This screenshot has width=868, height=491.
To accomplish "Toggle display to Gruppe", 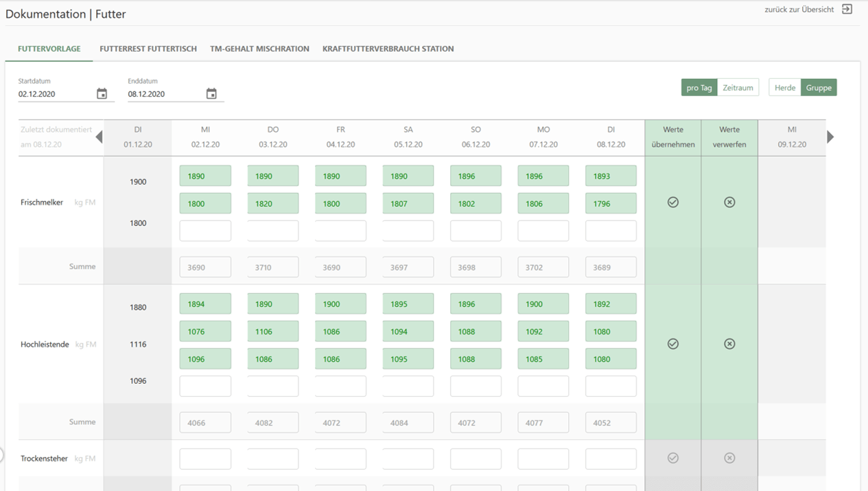I will tap(819, 87).
